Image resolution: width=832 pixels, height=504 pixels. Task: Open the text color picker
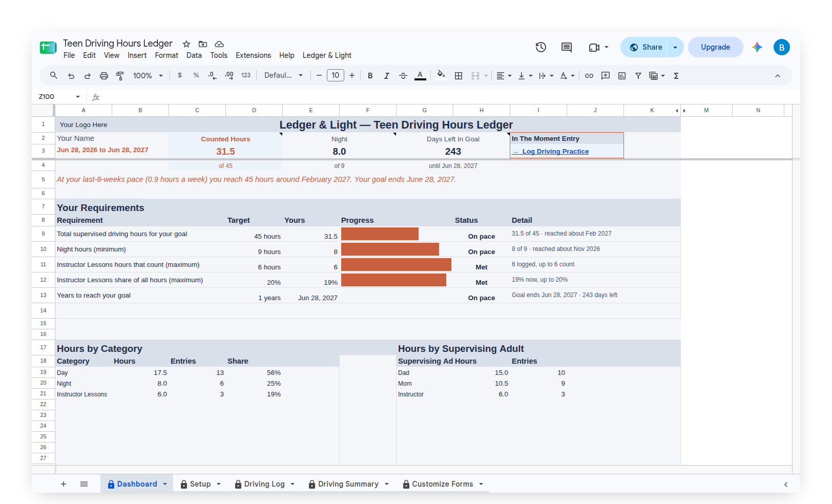pos(420,76)
